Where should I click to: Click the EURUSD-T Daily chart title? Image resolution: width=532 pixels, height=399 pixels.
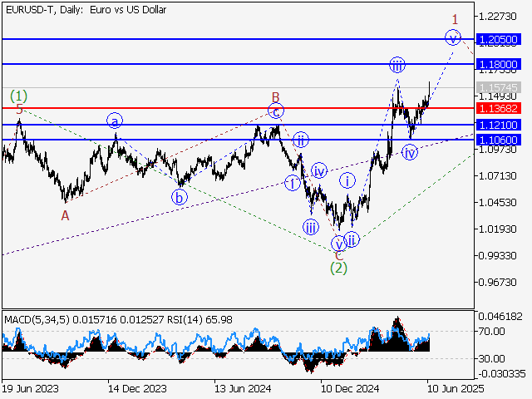(85, 10)
